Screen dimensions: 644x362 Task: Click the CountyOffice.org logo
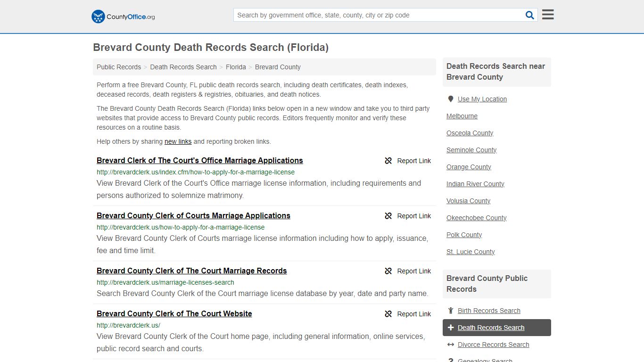pyautogui.click(x=123, y=16)
